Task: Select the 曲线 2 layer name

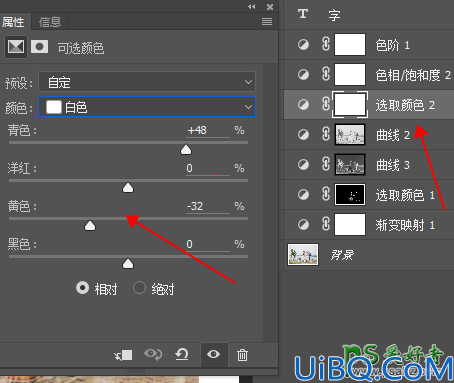Action: click(x=393, y=135)
